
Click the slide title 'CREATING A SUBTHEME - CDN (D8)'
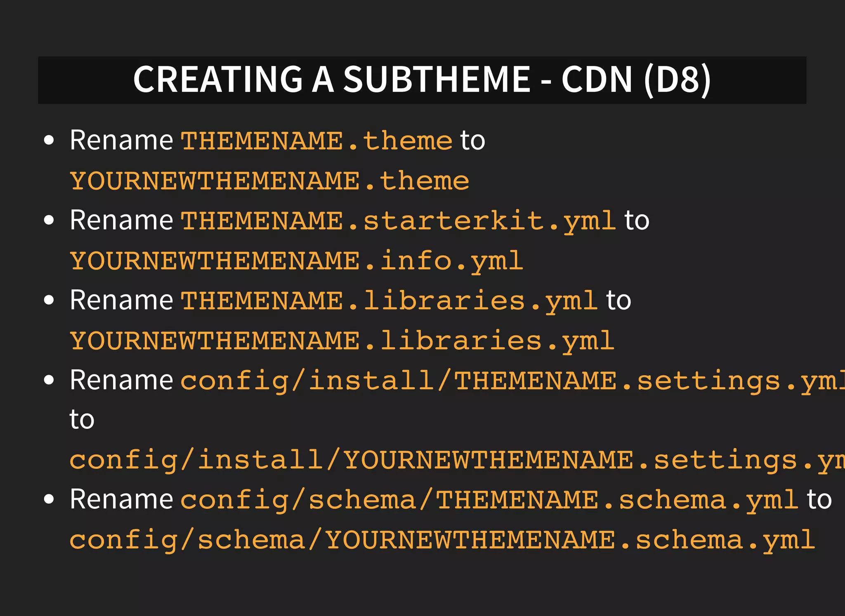click(x=422, y=80)
